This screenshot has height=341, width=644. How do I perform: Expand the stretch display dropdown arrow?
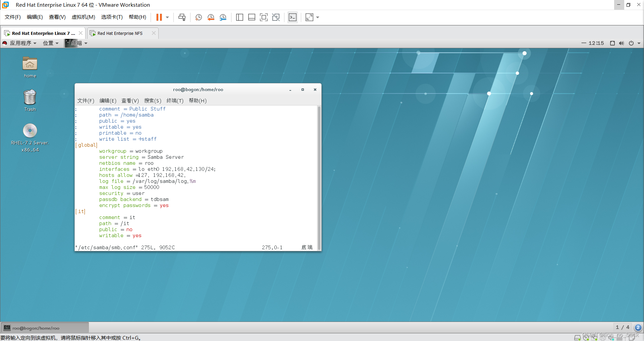coord(318,17)
